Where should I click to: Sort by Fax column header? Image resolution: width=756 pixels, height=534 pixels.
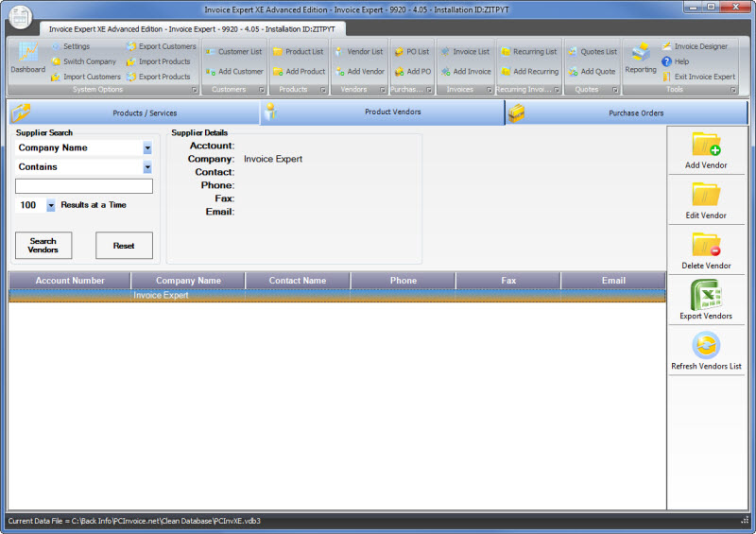click(x=508, y=281)
